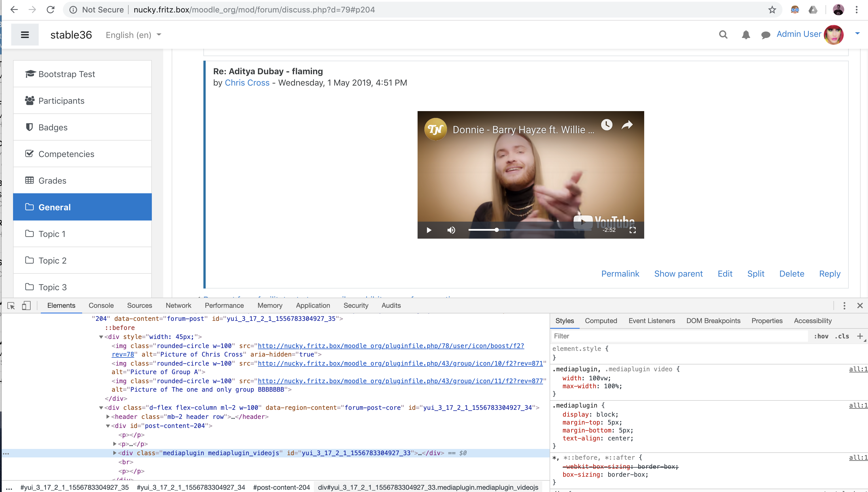Split the discussion at this post
Viewport: 868px width, 492px height.
(756, 274)
